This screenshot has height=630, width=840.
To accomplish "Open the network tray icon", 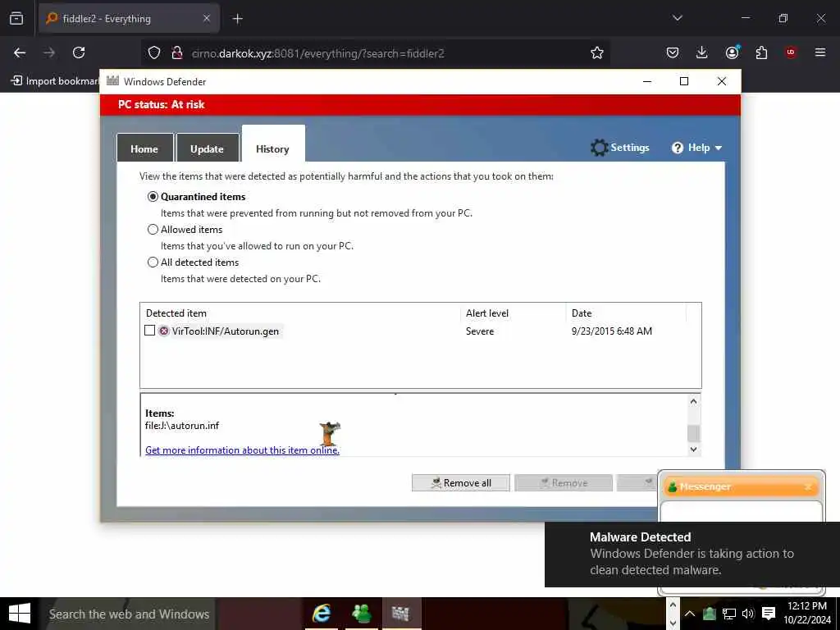I will click(x=728, y=614).
